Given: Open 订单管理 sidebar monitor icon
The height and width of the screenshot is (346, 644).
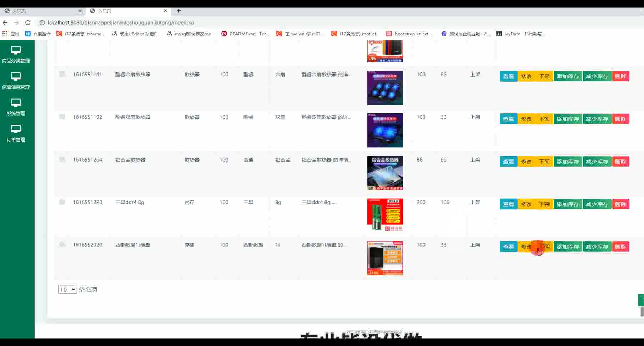Looking at the screenshot, I should tap(16, 129).
